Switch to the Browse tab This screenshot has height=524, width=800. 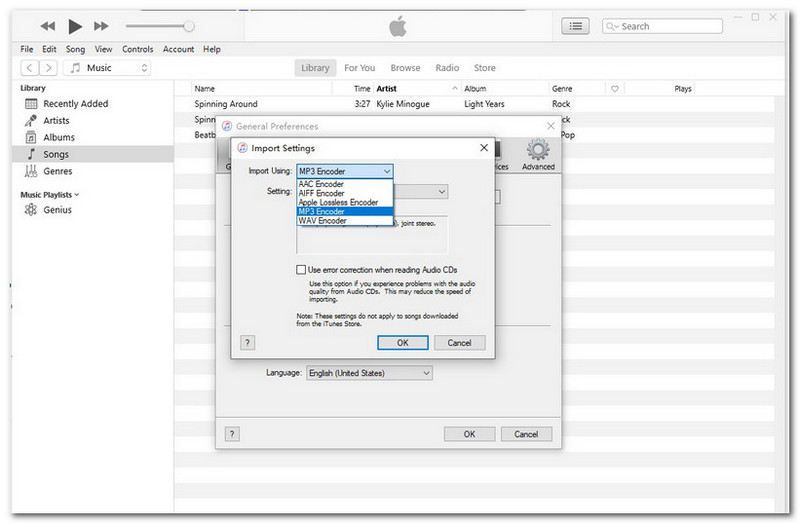point(405,68)
